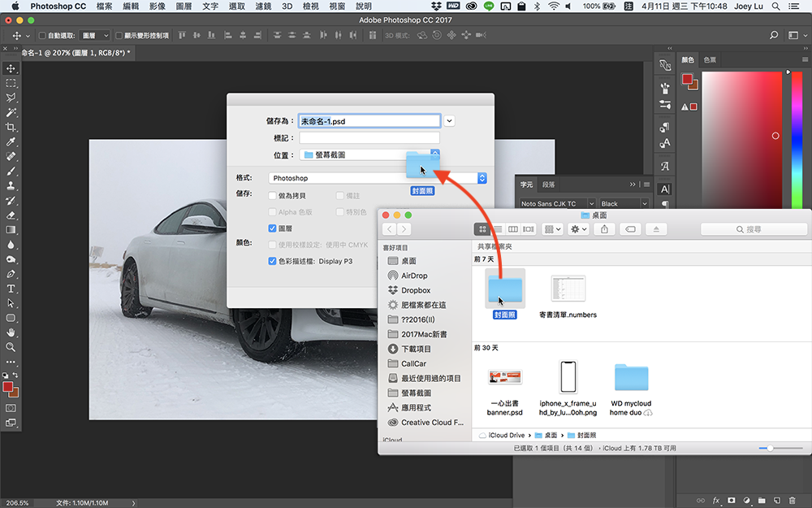
Task: Click the Finder edit tags button
Action: click(630, 229)
